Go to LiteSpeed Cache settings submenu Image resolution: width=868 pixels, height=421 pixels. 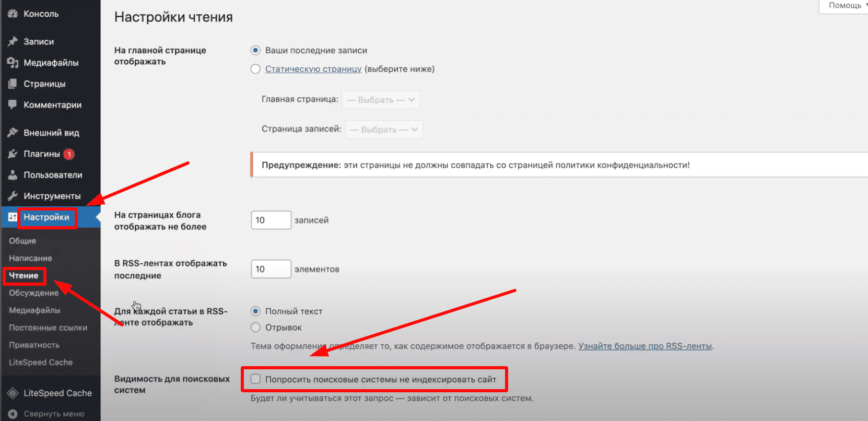click(x=41, y=362)
